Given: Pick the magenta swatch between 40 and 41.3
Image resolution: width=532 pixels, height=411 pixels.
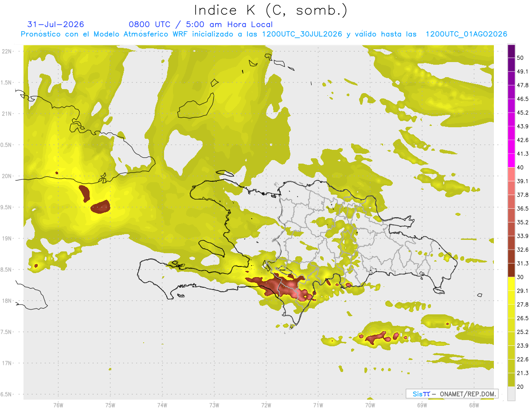Looking at the screenshot, I should click(511, 160).
